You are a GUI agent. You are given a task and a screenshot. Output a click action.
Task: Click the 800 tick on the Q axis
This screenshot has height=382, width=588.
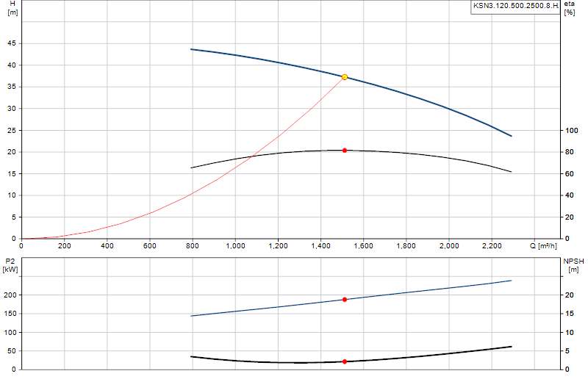[x=193, y=246]
